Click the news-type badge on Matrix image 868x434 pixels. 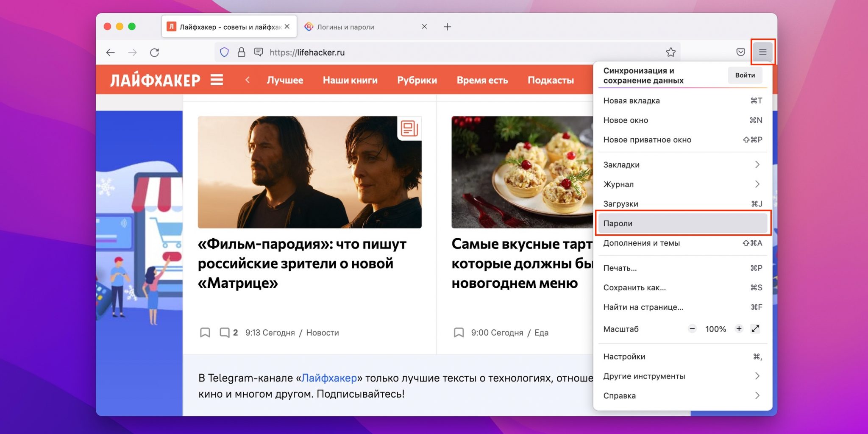pyautogui.click(x=409, y=128)
